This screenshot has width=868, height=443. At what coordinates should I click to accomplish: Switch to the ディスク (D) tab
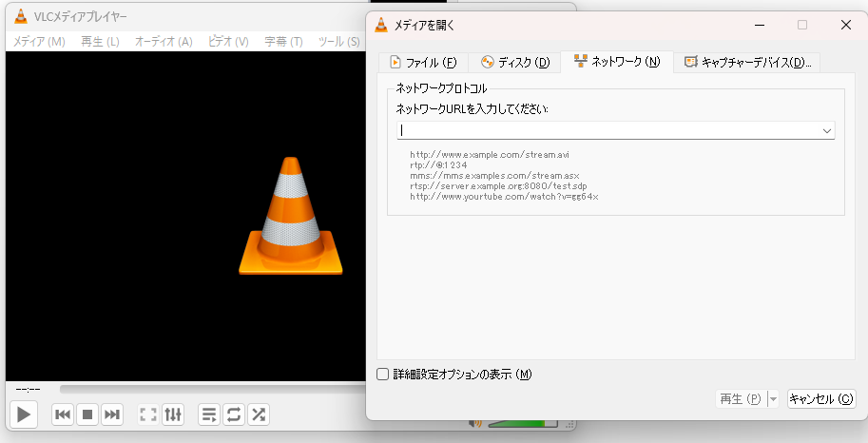tap(515, 63)
